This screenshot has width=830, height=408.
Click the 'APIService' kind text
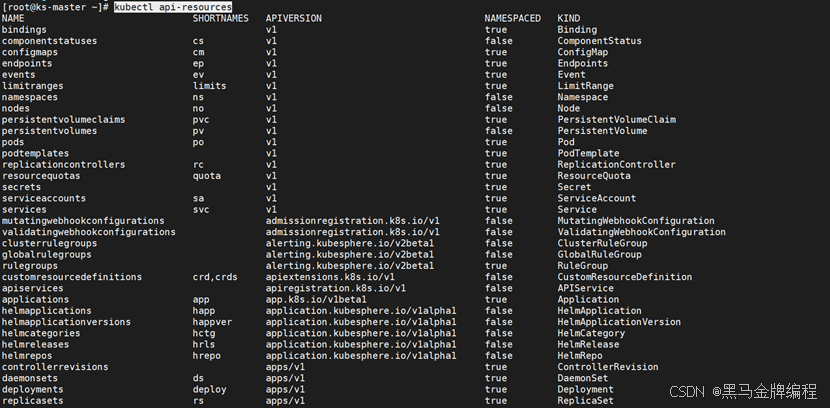pos(585,288)
